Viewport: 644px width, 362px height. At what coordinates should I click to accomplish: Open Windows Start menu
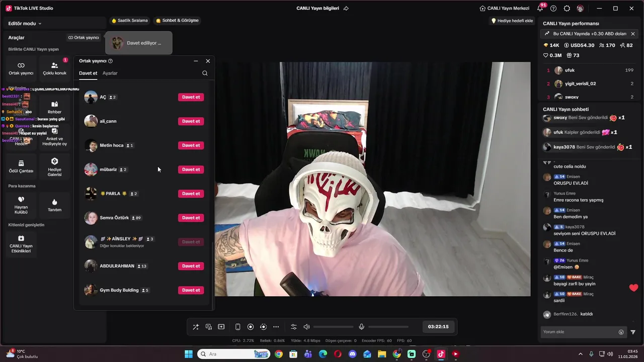point(189,354)
